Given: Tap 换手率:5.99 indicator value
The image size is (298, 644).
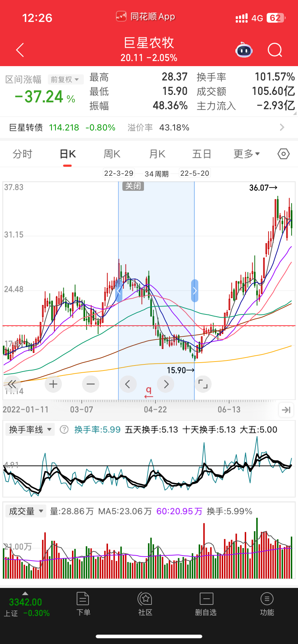Looking at the screenshot, I should pos(97,430).
